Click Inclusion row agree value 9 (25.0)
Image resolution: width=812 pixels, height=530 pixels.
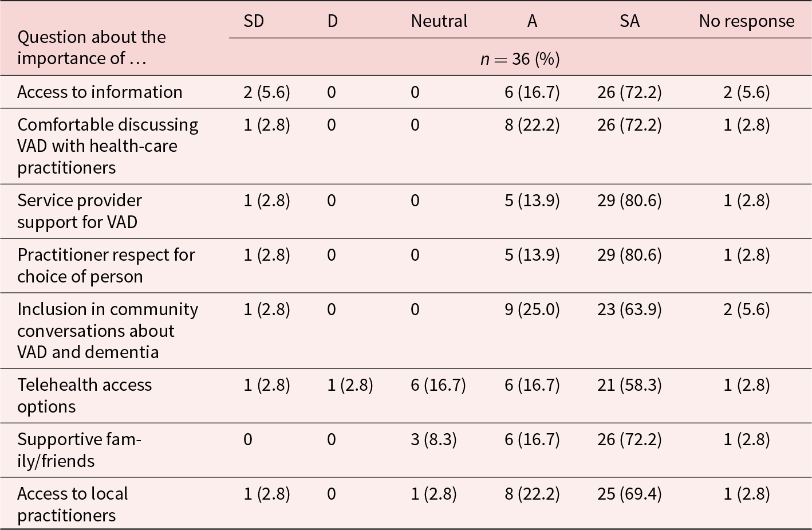click(x=531, y=309)
